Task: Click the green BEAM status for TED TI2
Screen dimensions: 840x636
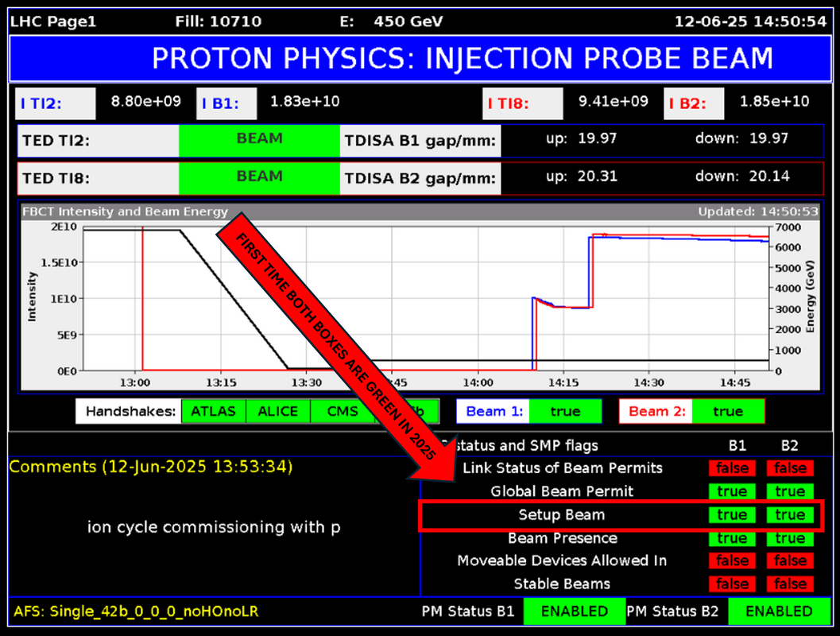Action: pos(259,141)
